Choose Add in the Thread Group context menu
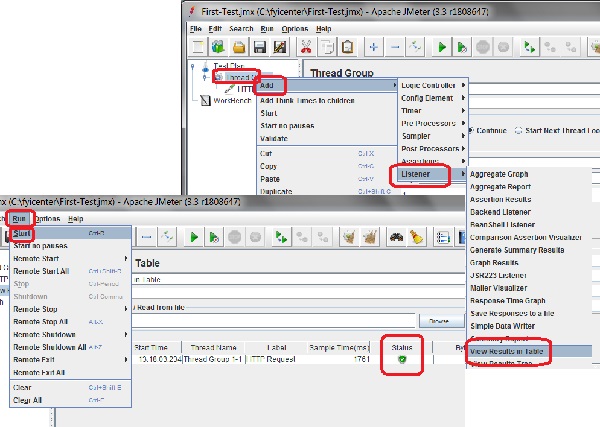Screen dimensions: 600x427 (327, 85)
